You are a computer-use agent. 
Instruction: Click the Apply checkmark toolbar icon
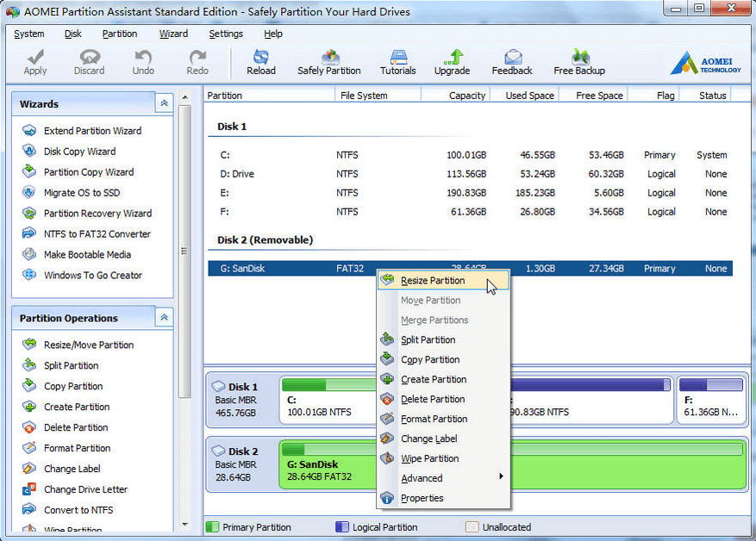coord(35,58)
